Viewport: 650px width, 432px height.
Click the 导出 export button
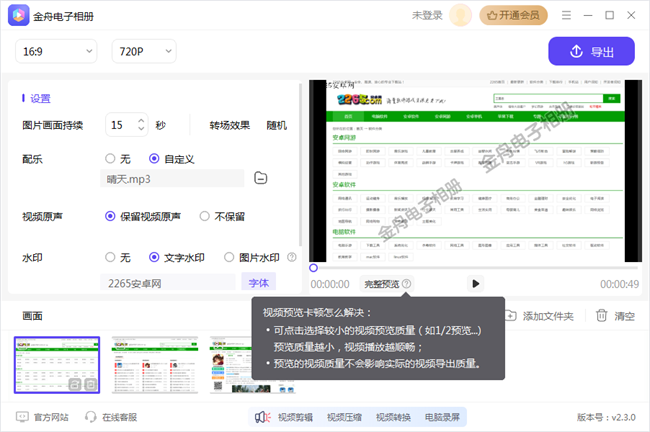click(591, 52)
